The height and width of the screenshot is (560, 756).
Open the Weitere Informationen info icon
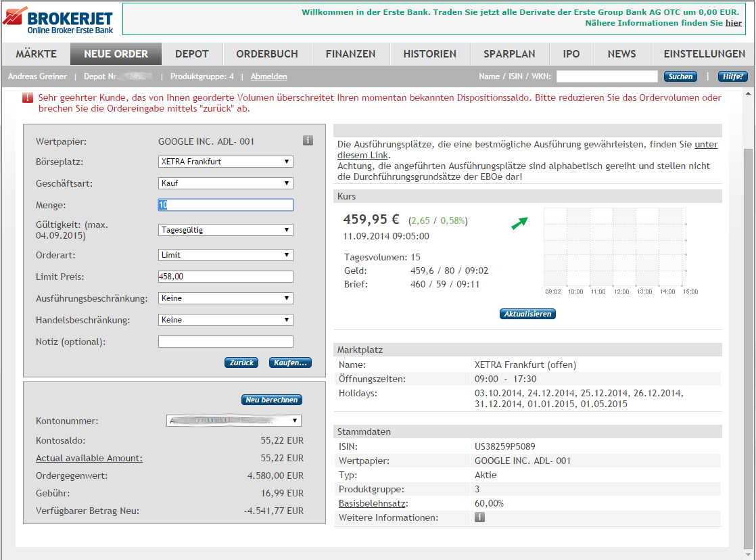click(479, 517)
